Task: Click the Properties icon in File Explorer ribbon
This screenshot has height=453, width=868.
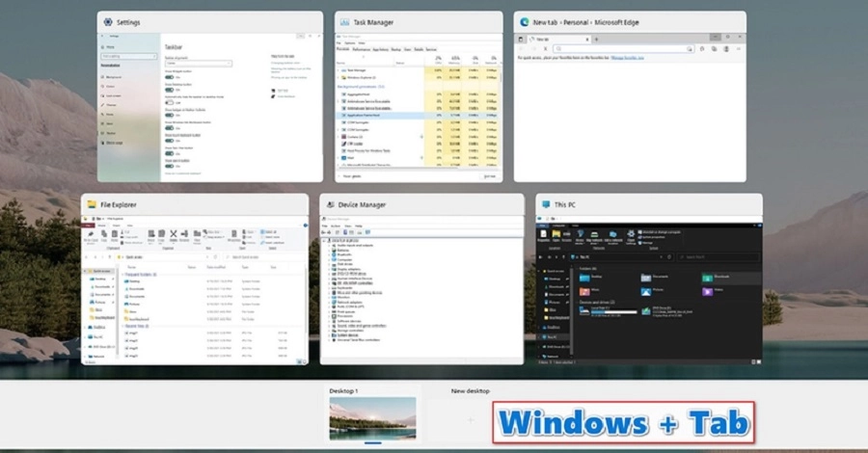Action: 233,235
